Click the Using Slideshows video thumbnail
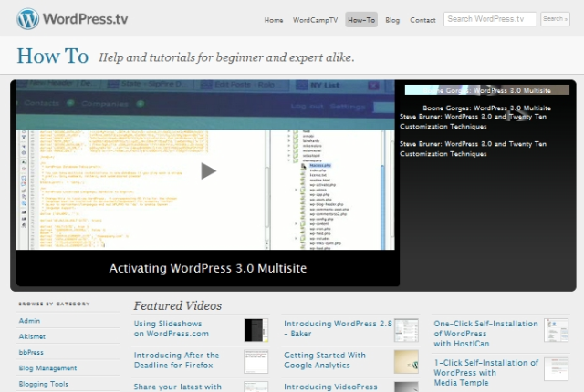Image resolution: width=584 pixels, height=392 pixels. [256, 330]
